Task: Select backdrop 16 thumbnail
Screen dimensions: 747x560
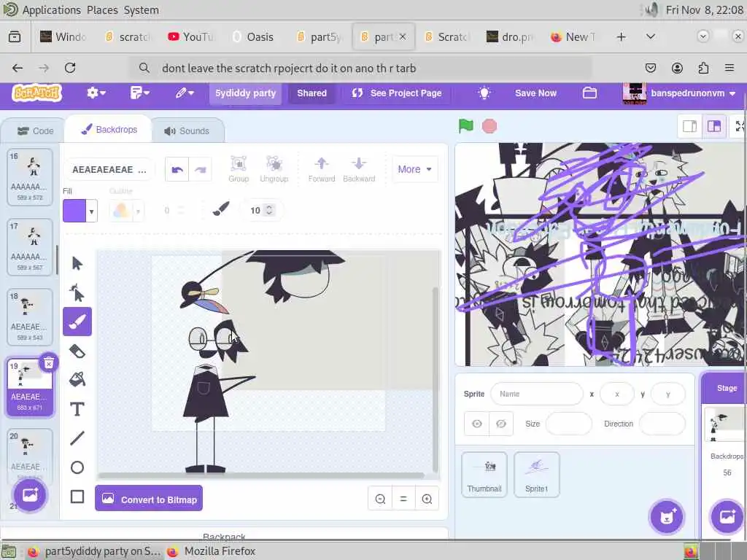Action: click(x=29, y=176)
